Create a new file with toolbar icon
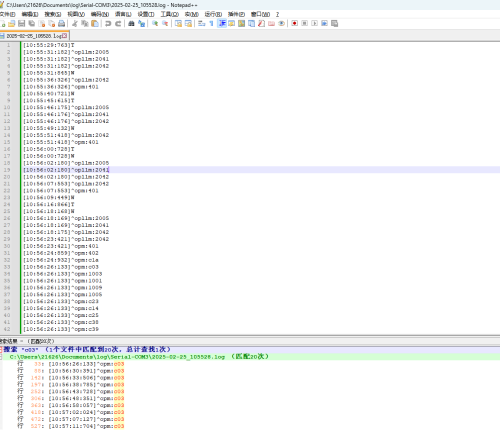Viewport: 500px width, 430px height. [x=3, y=23]
